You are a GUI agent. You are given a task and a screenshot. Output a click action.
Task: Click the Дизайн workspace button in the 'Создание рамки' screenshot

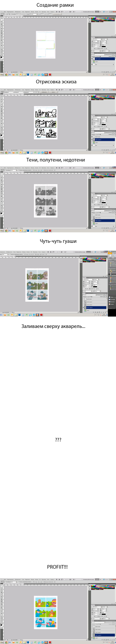pos(97,12)
